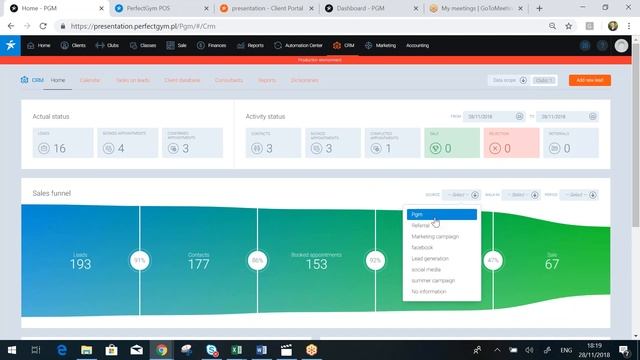640x360 pixels.
Task: Click the Conducted appointments icon showing 1
Action: (376, 148)
